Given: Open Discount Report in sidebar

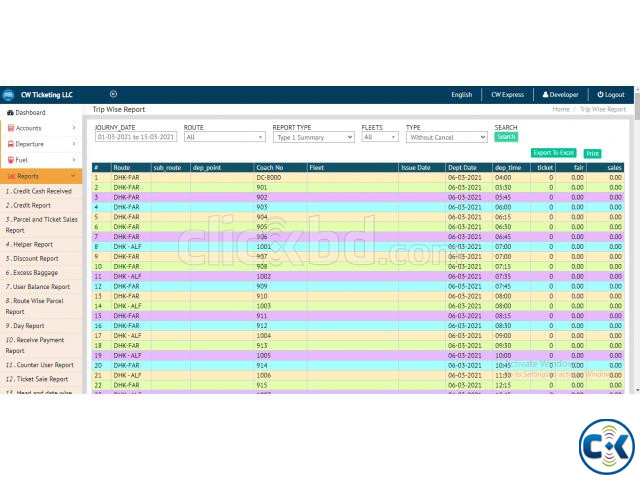Looking at the screenshot, I should coord(32,258).
